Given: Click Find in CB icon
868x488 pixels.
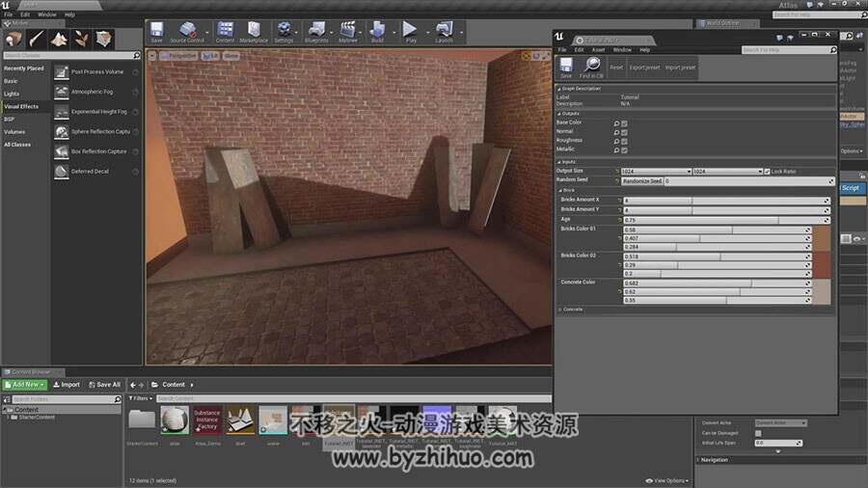Looking at the screenshot, I should (591, 68).
